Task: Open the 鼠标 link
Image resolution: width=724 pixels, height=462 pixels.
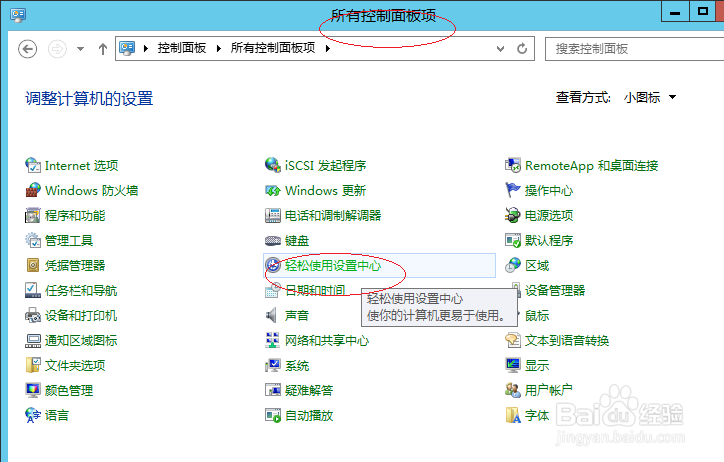Action: [537, 315]
